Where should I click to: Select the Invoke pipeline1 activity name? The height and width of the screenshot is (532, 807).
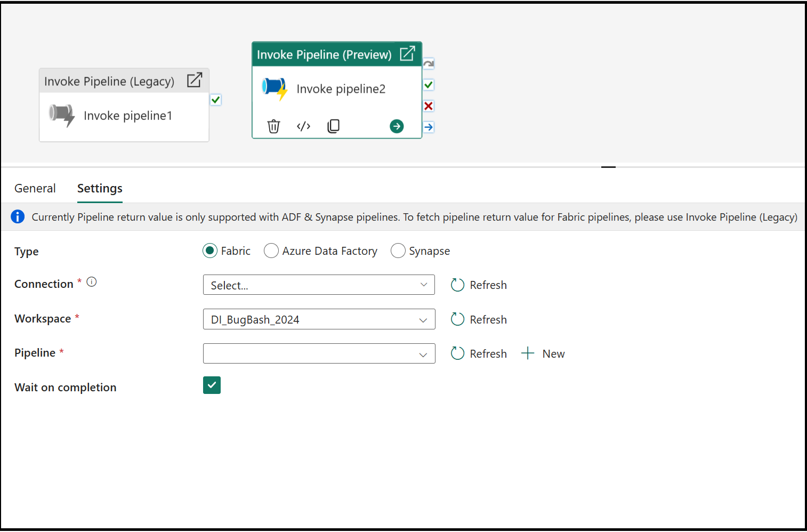pos(128,116)
